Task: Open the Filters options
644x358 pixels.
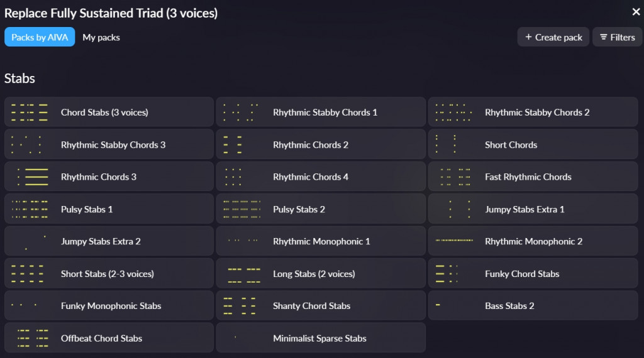Action: (617, 37)
